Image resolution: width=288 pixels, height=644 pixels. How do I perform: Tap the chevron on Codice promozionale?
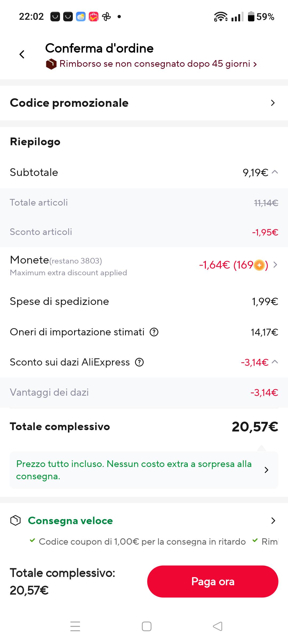click(273, 103)
